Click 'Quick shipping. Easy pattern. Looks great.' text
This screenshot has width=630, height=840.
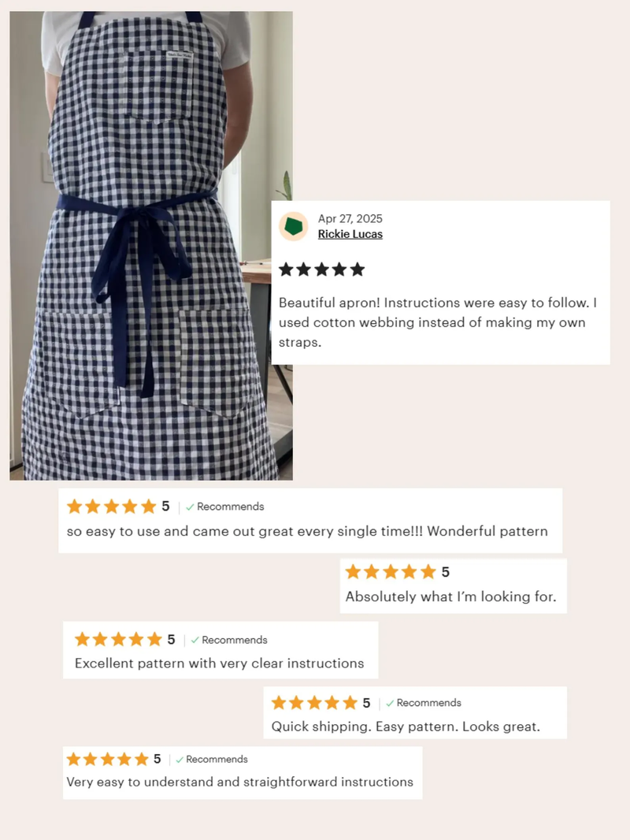click(x=406, y=727)
